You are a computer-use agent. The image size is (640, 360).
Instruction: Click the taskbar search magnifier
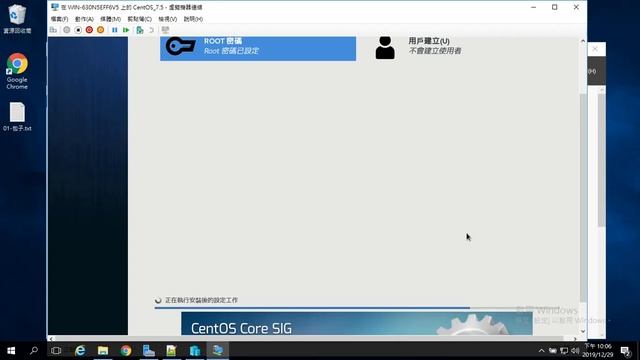34,351
